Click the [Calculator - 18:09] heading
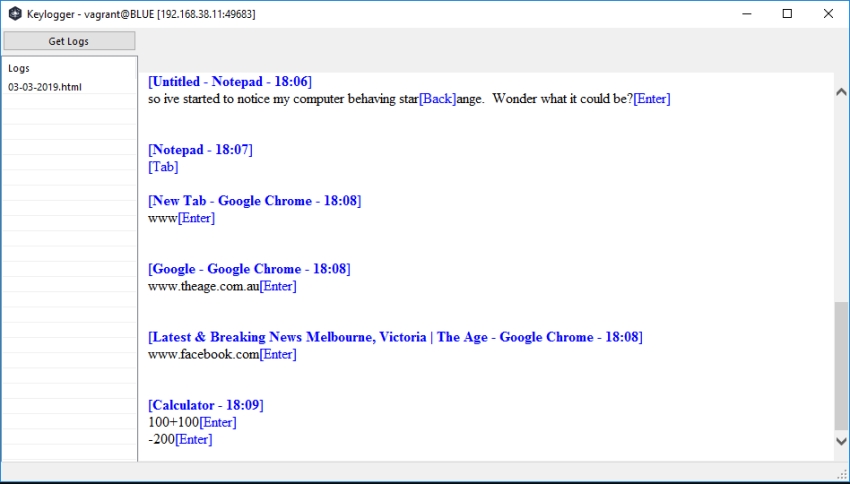The image size is (850, 484). (x=206, y=405)
